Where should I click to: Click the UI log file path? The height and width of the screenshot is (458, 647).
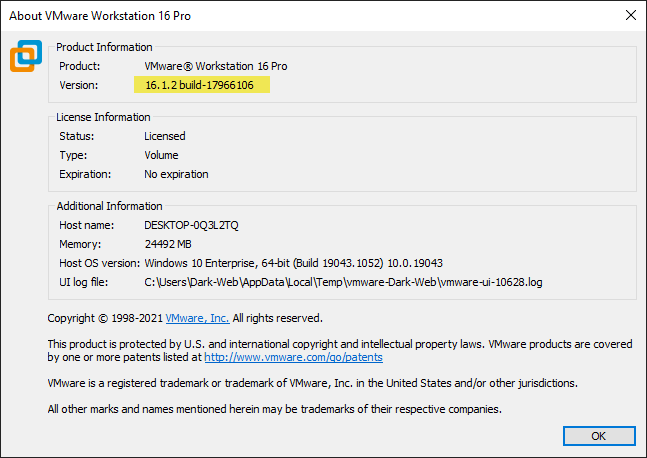click(343, 282)
